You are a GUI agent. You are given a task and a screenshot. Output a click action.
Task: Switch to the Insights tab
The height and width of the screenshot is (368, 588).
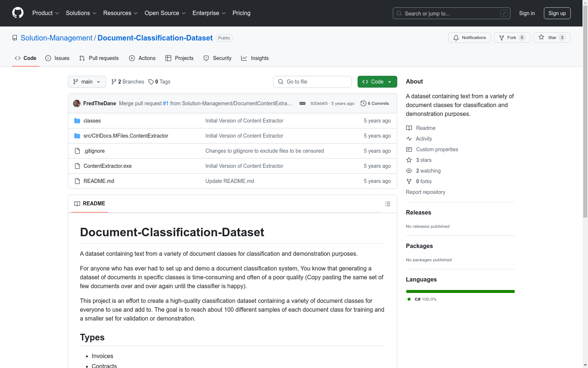[255, 58]
